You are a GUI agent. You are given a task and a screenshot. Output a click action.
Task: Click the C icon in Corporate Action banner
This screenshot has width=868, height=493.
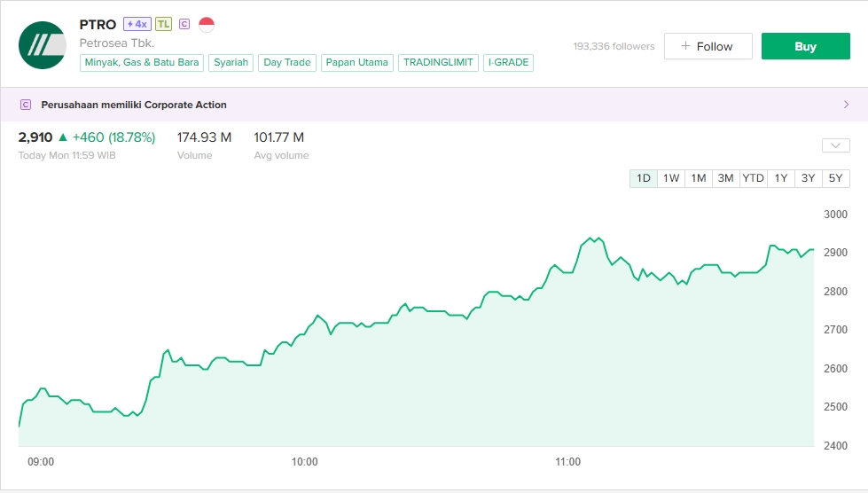point(25,105)
